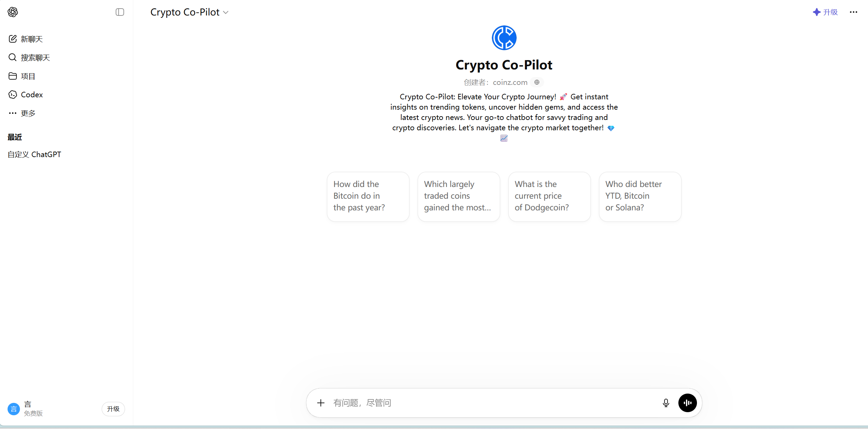Start a new chat (新聊天)
The height and width of the screenshot is (429, 868).
click(x=26, y=39)
